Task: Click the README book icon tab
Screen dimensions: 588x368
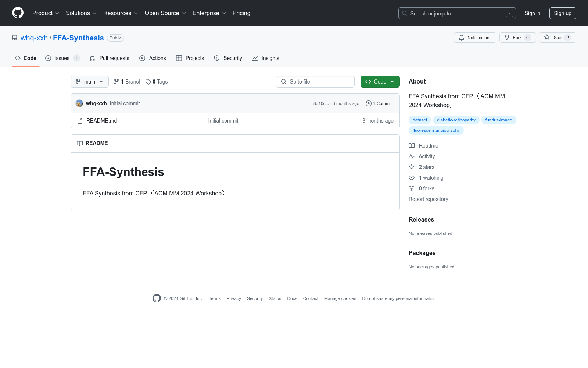Action: tap(80, 143)
